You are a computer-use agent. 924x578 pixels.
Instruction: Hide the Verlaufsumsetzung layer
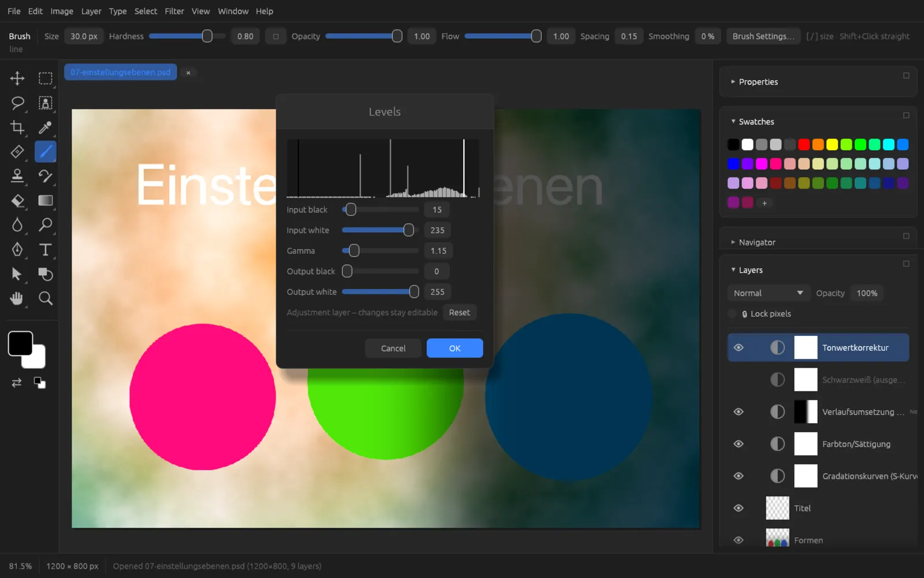pos(739,412)
